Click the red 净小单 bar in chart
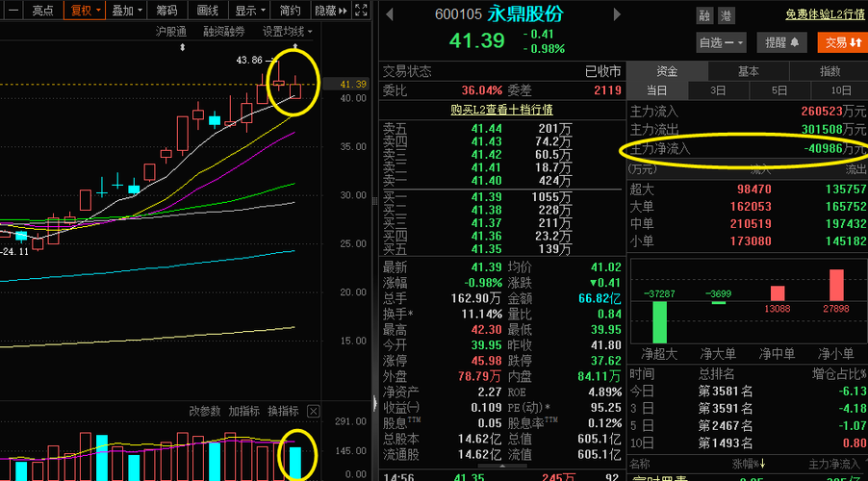 coord(836,285)
